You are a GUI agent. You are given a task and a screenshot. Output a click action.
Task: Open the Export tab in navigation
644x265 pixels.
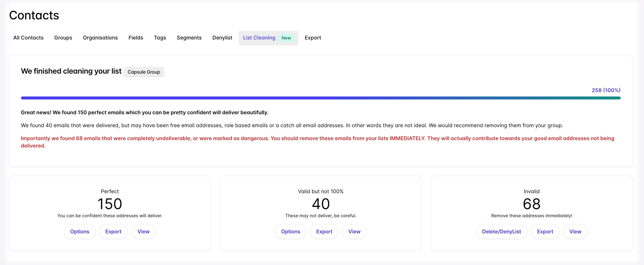(x=313, y=38)
